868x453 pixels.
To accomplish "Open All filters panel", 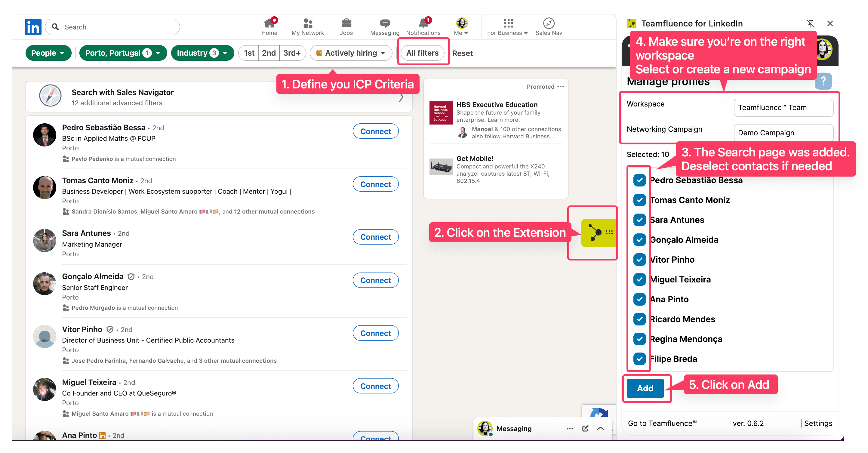I will (422, 53).
